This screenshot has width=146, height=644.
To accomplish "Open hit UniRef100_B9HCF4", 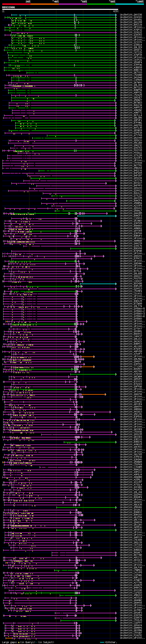I will tap(131, 201).
